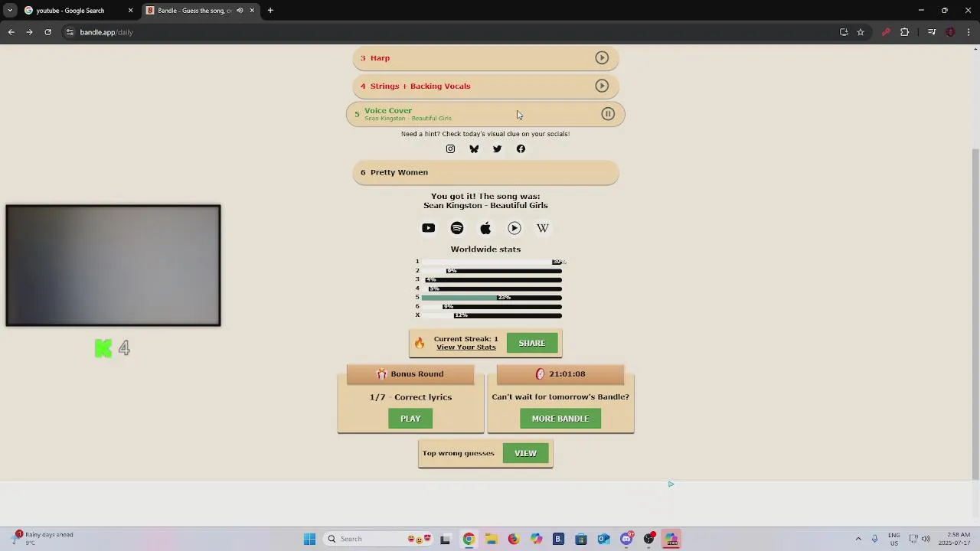Click PLAY for the Bonus Round

point(410,419)
